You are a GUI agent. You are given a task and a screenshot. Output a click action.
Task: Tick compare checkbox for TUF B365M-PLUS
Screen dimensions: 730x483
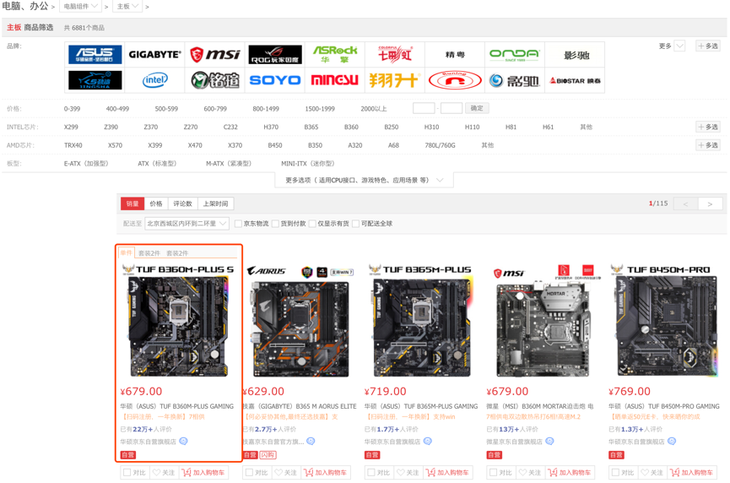pyautogui.click(x=371, y=472)
